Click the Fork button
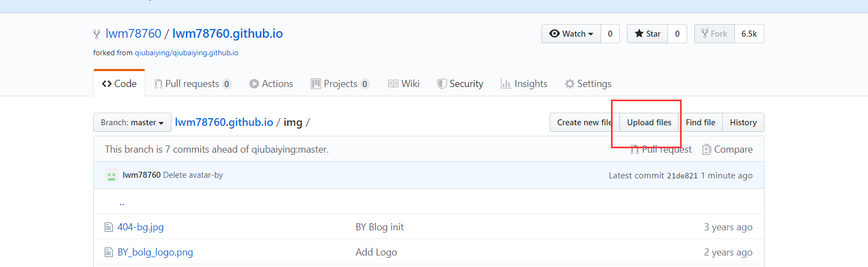 tap(714, 34)
